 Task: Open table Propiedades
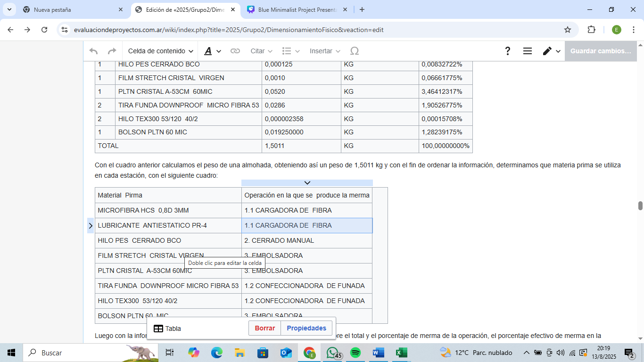306,328
